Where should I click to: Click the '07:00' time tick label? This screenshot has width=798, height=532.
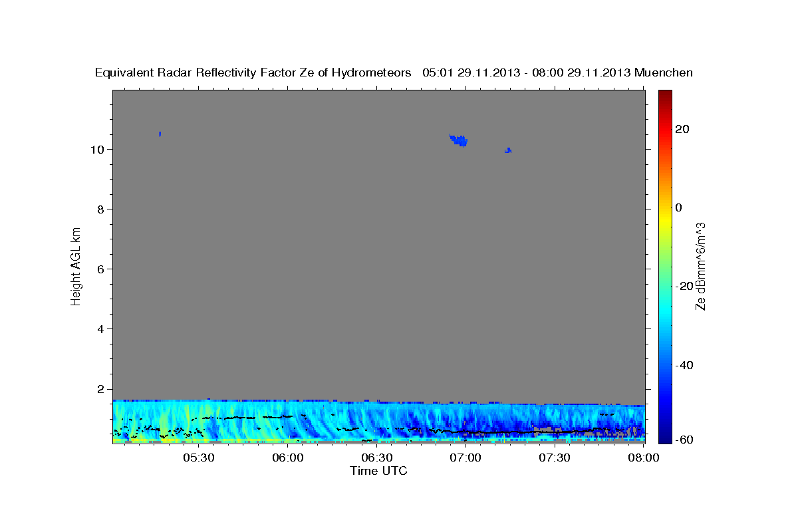[465, 458]
